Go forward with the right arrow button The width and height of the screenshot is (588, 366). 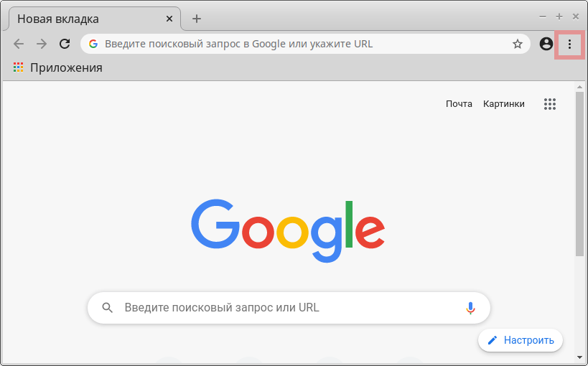(x=42, y=44)
